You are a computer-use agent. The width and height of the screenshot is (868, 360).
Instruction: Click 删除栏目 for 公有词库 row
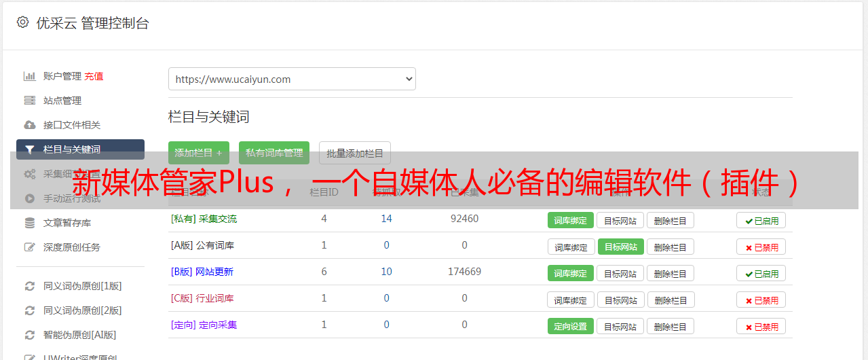tap(670, 247)
